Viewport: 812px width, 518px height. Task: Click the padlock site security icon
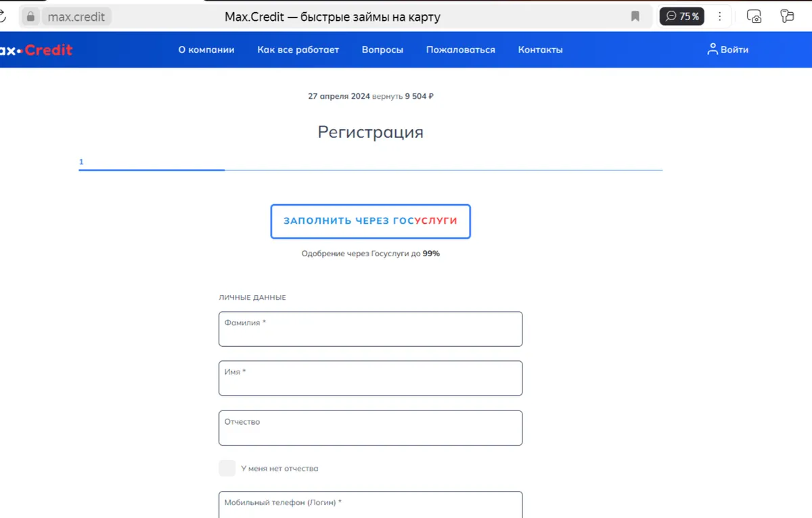pos(30,16)
